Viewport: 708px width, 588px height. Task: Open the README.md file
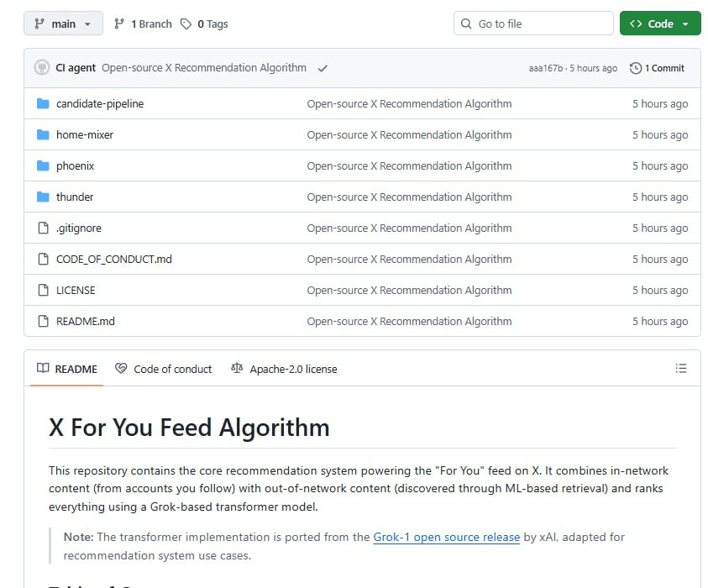85,321
